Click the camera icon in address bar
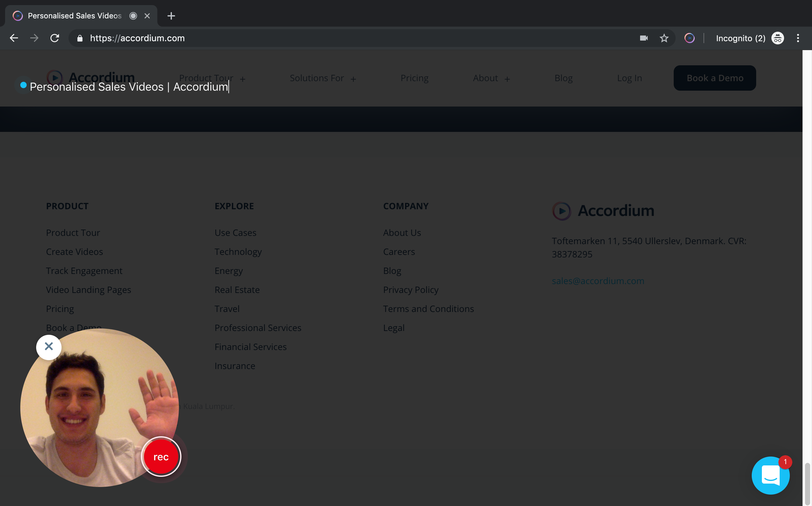Image resolution: width=812 pixels, height=506 pixels. click(x=644, y=38)
